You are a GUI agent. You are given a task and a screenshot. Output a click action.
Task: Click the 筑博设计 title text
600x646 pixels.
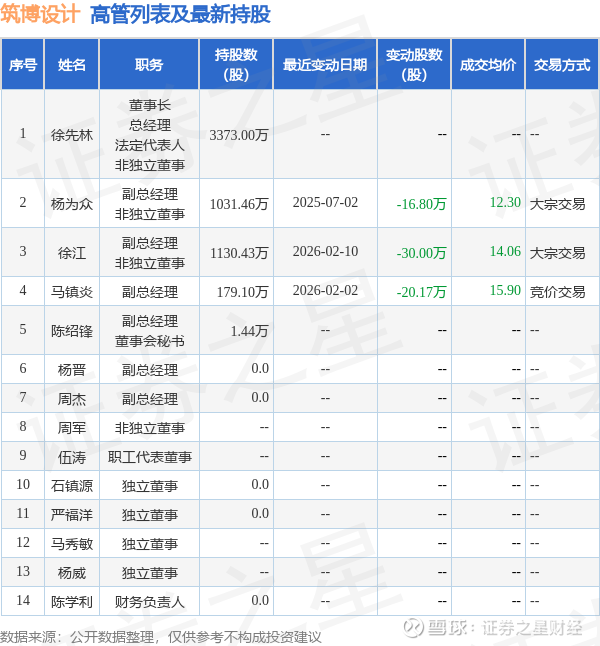coord(40,14)
